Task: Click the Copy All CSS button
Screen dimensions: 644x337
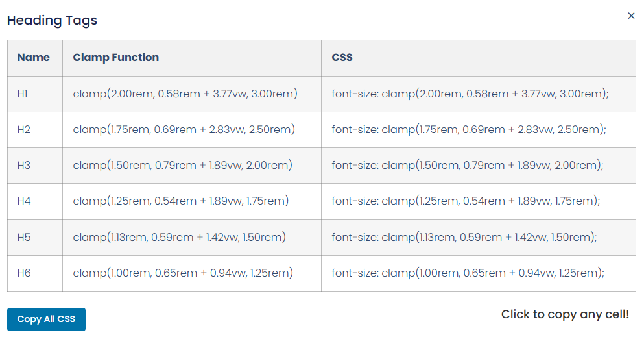Action: [x=46, y=319]
